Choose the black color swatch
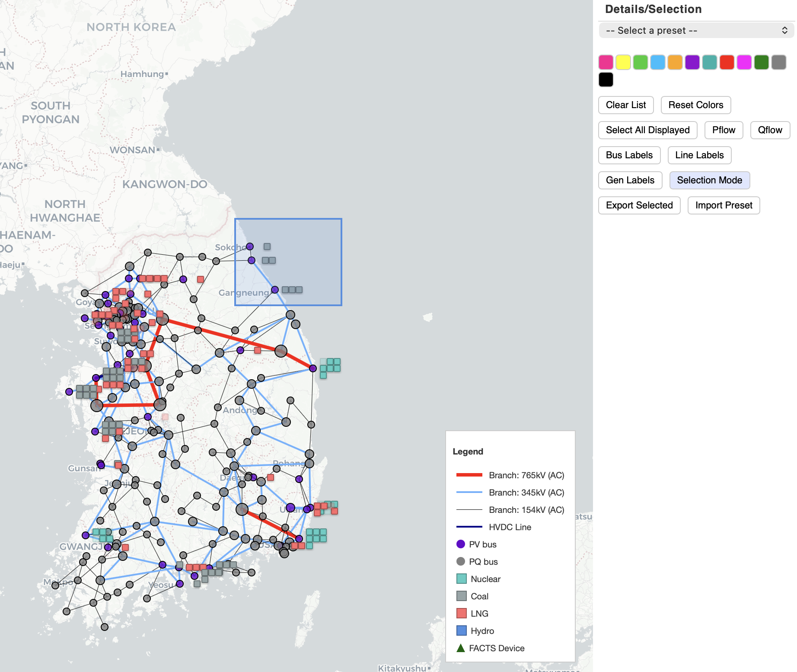 tap(606, 80)
